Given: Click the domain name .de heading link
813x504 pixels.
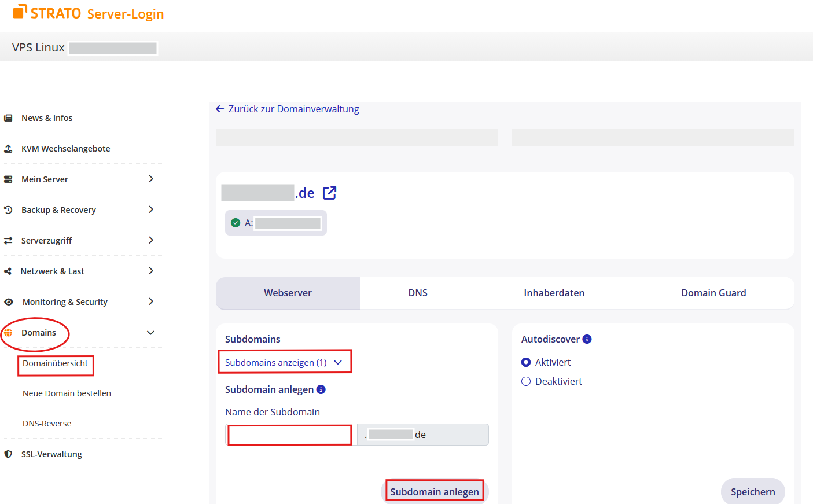Looking at the screenshot, I should pyautogui.click(x=268, y=193).
